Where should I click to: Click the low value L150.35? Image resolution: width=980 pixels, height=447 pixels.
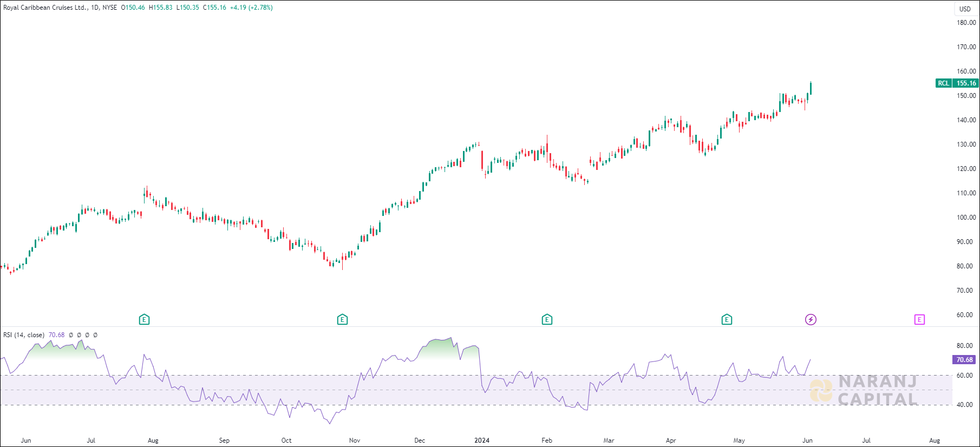pos(188,8)
